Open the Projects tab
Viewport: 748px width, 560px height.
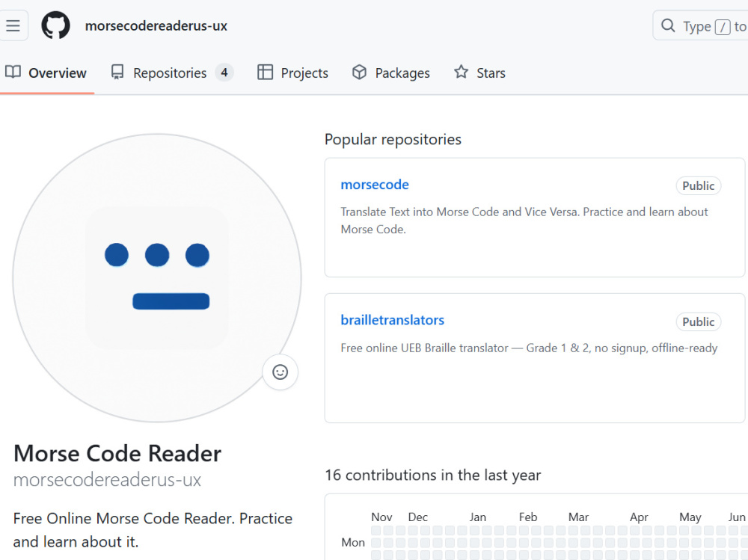293,73
